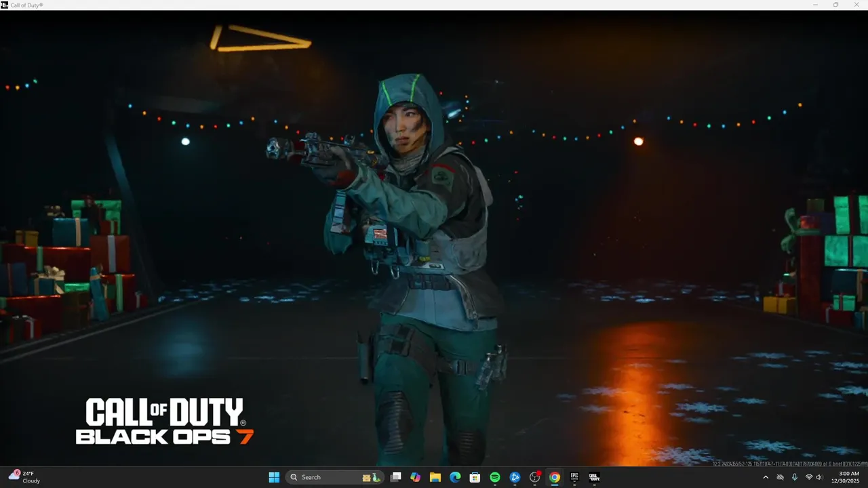Switch to OBS Studio in the taskbar

pos(535,477)
